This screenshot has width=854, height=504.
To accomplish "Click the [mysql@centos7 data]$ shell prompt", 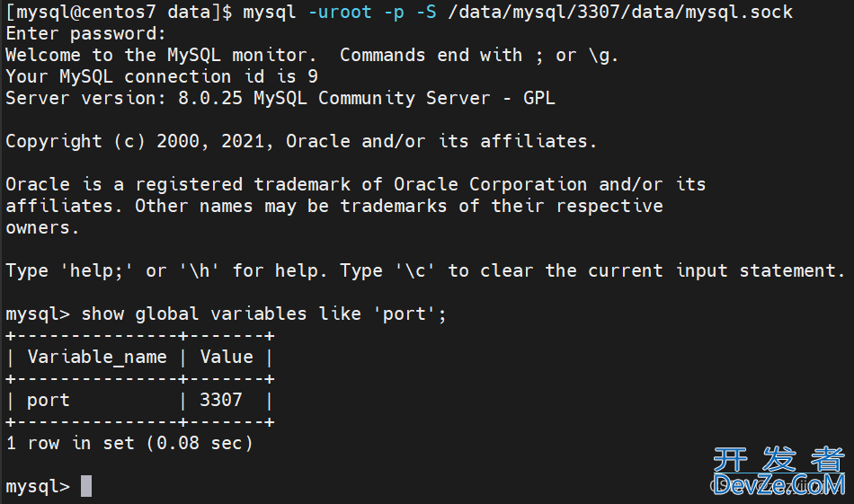I will pos(119,12).
